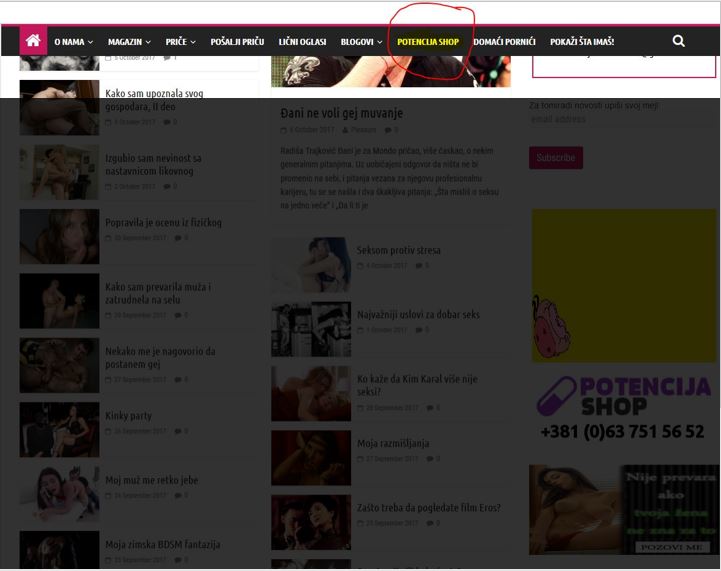Open thumbnail beside Kinky party
The width and height of the screenshot is (721, 571).
[x=59, y=429]
